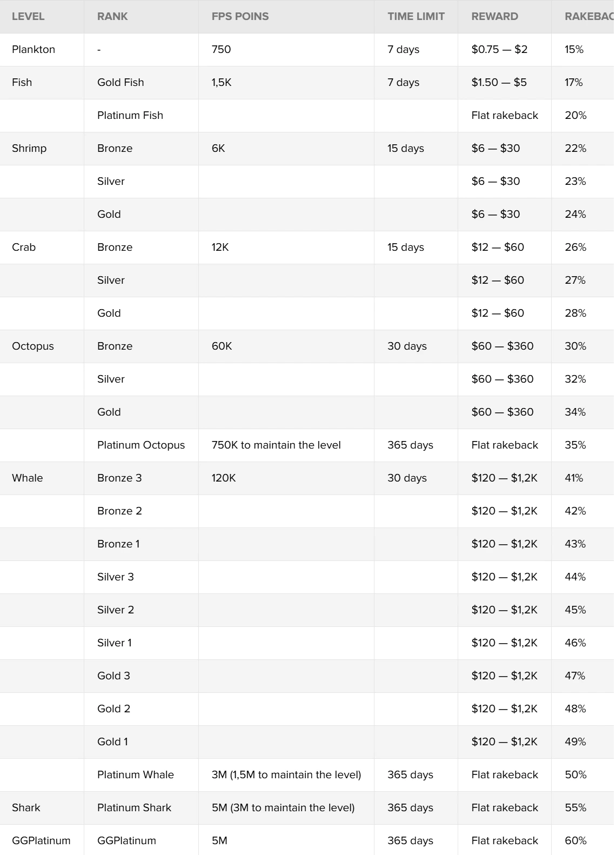The height and width of the screenshot is (855, 616).
Task: Select the Whale level cell
Action: point(28,478)
